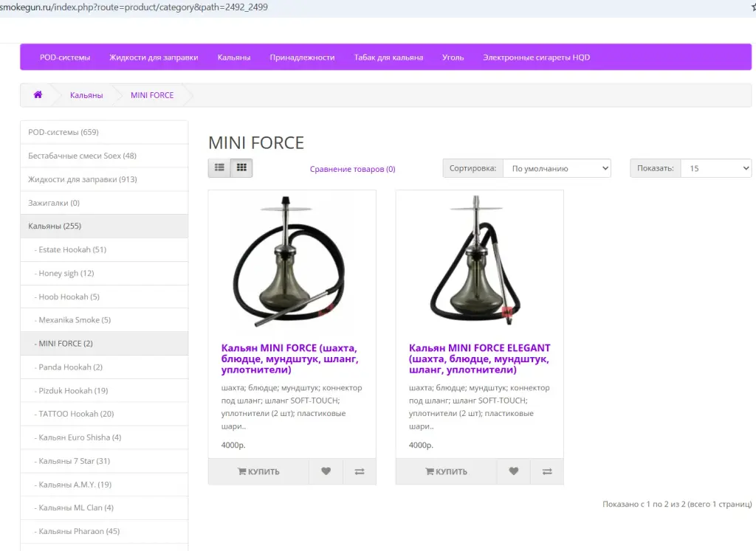Compare the MINI FORCE ELEGANT hookah

coord(547,471)
